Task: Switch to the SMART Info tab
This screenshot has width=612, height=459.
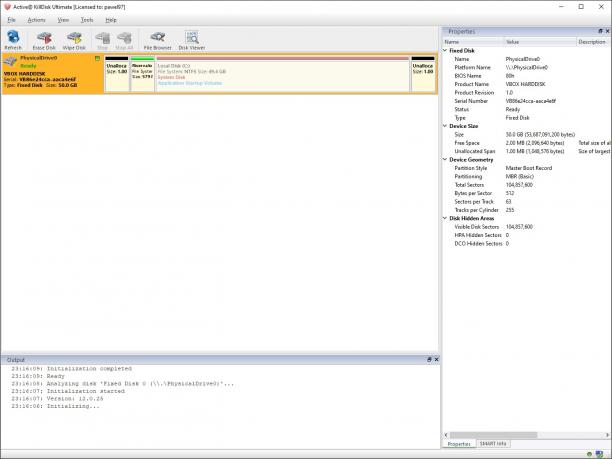Action: point(493,444)
